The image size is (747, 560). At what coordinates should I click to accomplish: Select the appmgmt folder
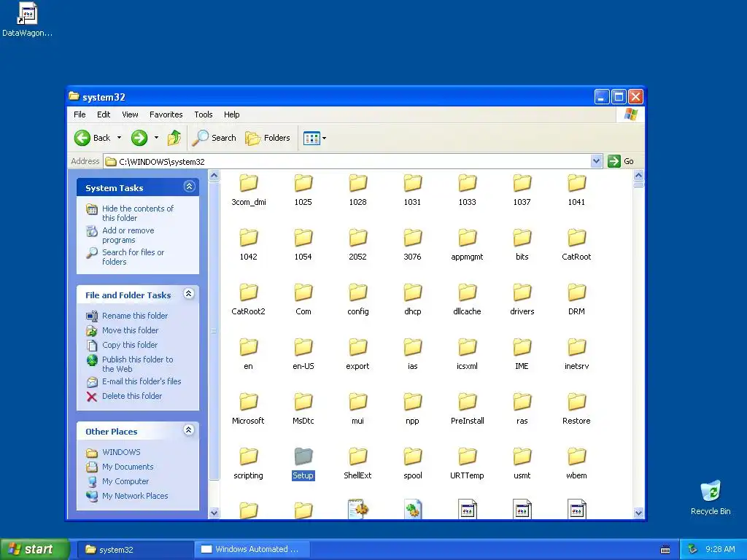(x=467, y=244)
